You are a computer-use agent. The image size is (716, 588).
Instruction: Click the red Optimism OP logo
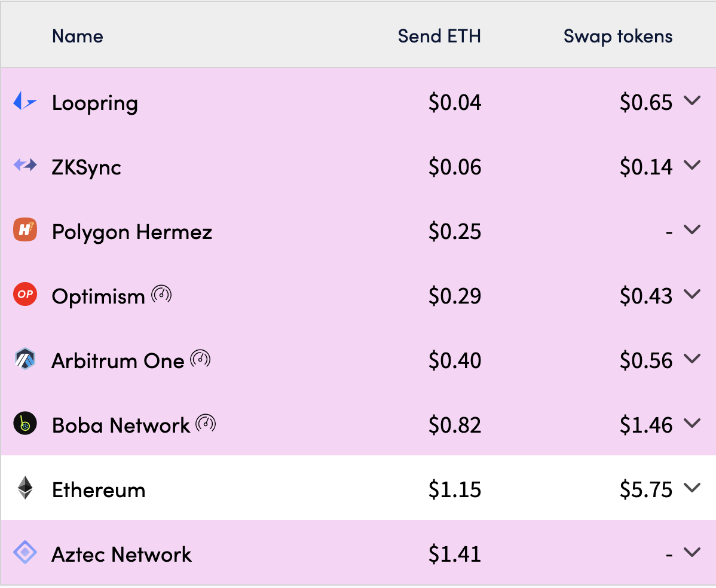coord(25,294)
